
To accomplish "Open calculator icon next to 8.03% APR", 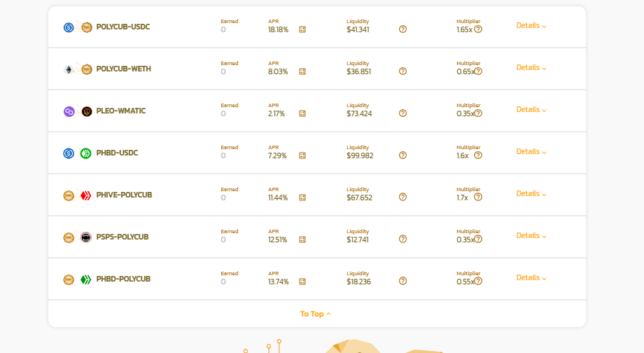I will tap(302, 71).
